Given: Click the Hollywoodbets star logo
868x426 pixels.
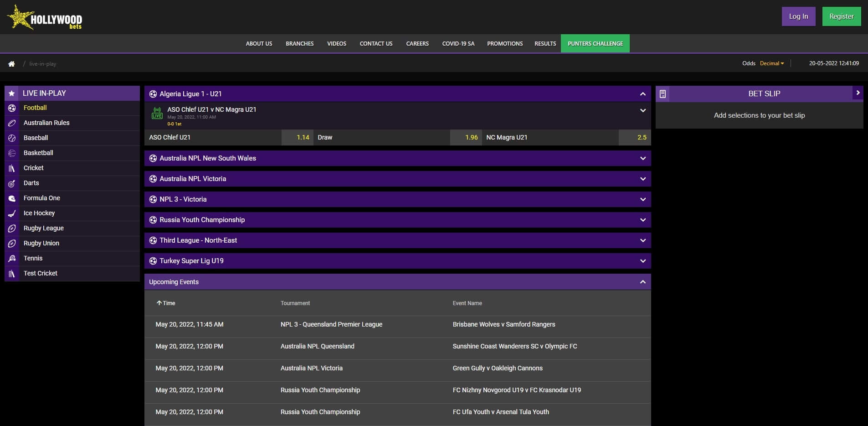Looking at the screenshot, I should (x=21, y=17).
